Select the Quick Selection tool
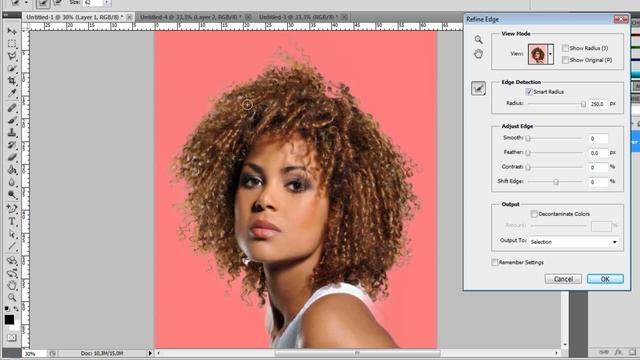This screenshot has width=640, height=360. 12,68
